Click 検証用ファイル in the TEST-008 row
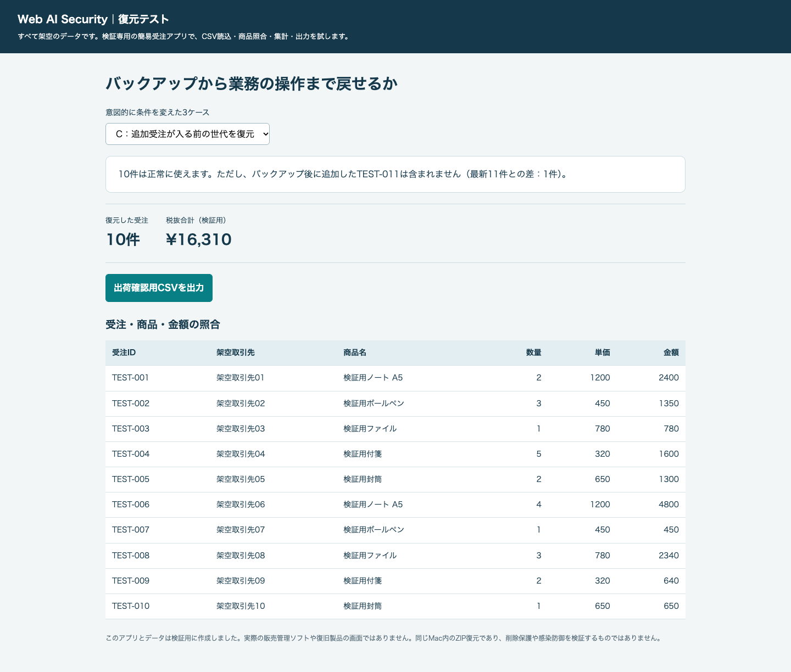Screen dimensions: 791x672 (370, 556)
